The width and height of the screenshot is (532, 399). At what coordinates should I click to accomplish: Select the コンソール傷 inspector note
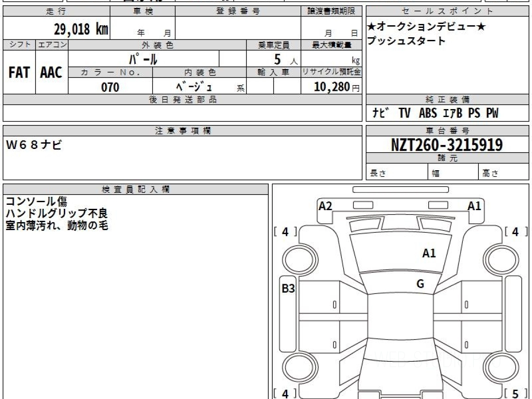click(x=36, y=202)
